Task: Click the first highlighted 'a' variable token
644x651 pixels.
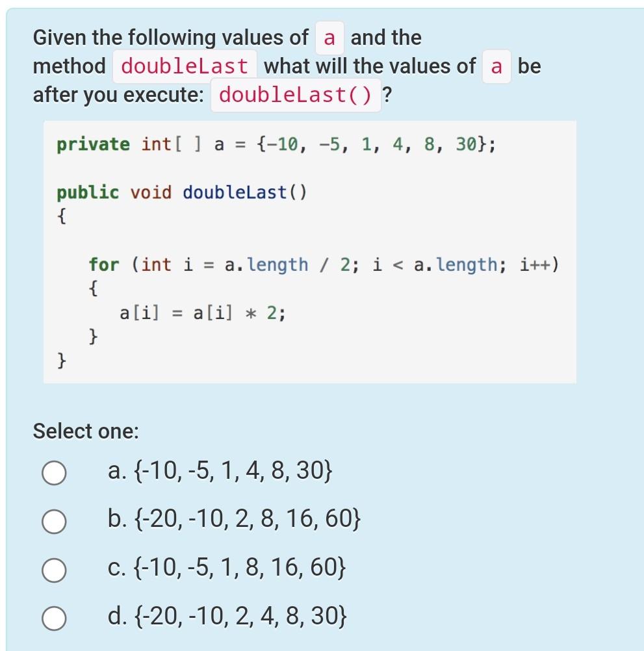Action: point(328,38)
